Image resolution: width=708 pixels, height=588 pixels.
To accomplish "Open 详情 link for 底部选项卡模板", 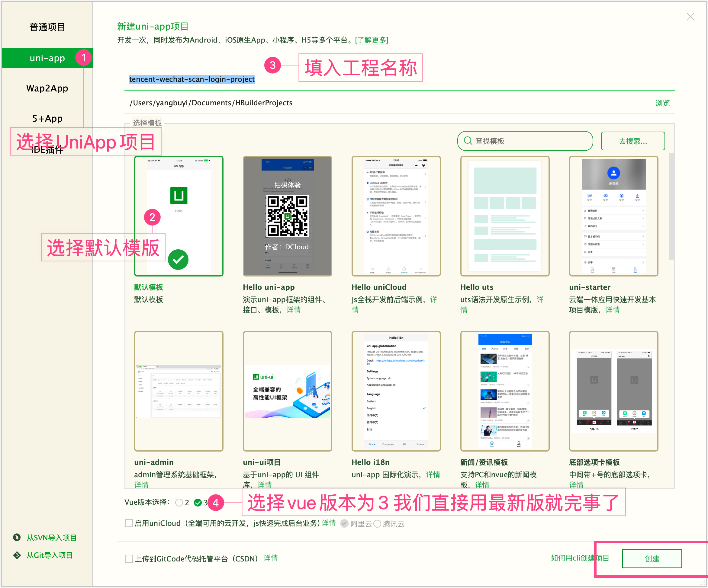I will tap(576, 484).
